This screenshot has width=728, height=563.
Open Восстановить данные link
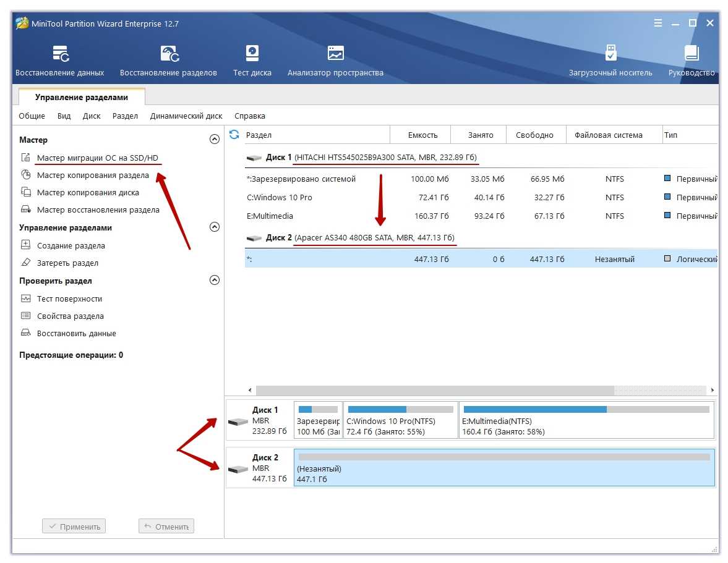click(77, 334)
